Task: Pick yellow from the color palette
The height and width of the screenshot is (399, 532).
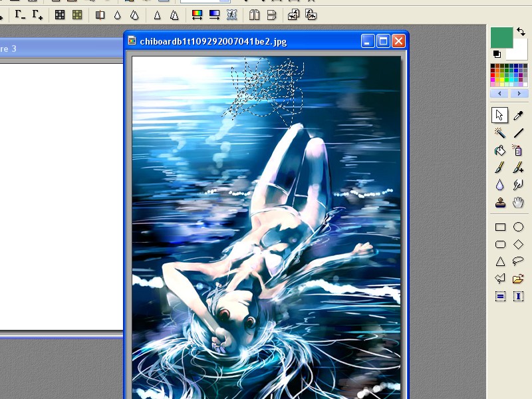Action: [502, 80]
